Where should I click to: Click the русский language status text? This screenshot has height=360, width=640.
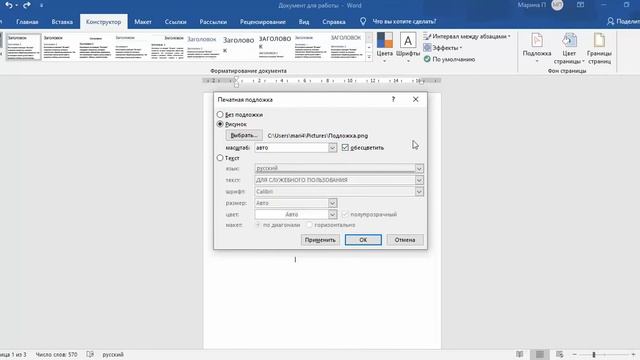click(x=113, y=354)
